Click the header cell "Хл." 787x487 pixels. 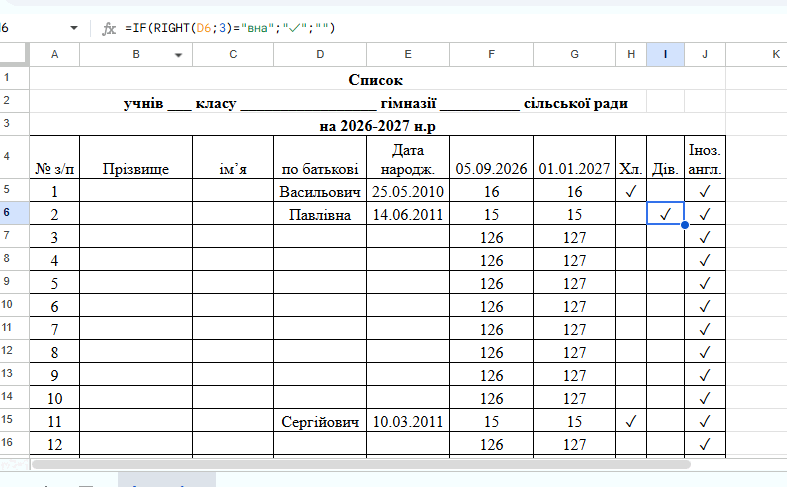click(631, 157)
